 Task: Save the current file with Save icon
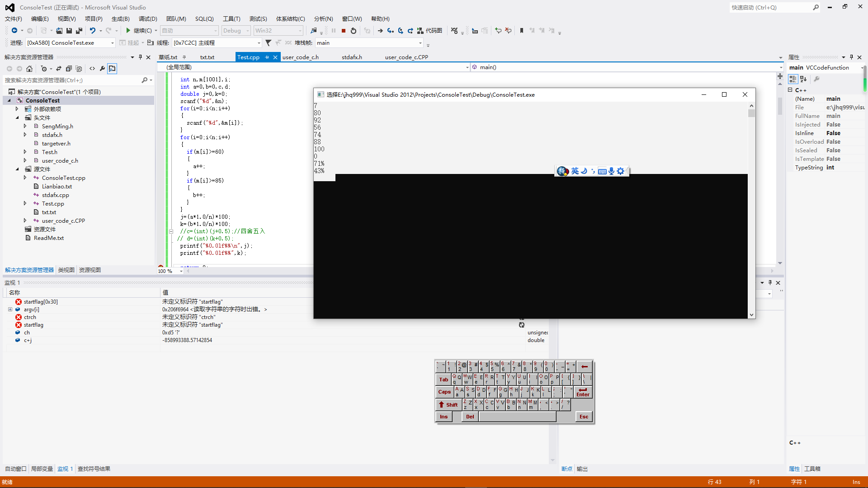69,30
